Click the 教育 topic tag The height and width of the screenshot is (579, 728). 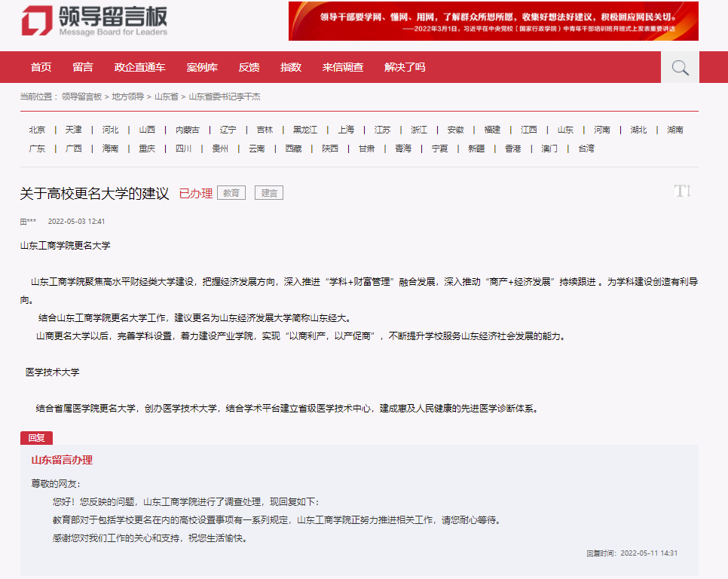(x=231, y=192)
